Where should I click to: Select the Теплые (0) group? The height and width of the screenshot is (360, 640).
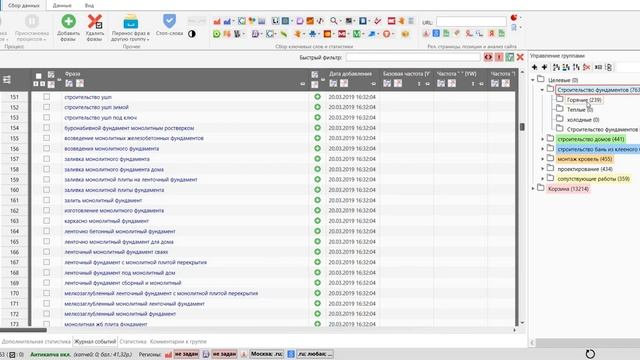(580, 109)
